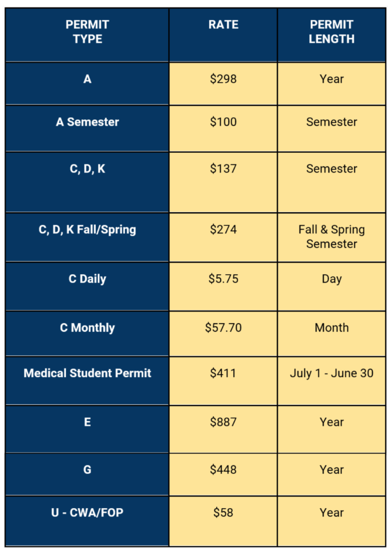
Task: Click the $5.75 daily rate
Action: pos(223,279)
